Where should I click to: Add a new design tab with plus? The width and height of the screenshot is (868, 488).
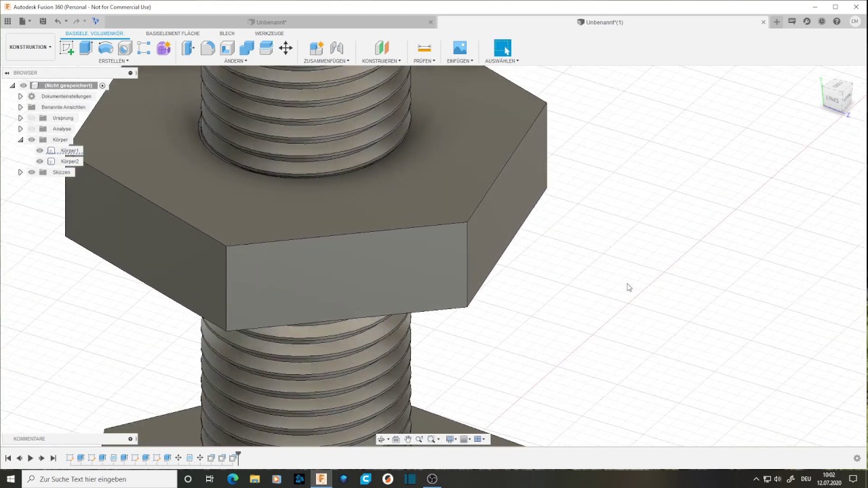(x=776, y=22)
